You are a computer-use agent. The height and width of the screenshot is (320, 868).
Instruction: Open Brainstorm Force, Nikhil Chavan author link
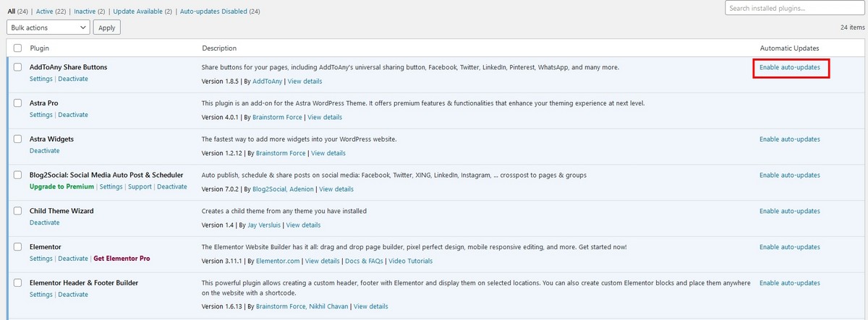click(302, 306)
